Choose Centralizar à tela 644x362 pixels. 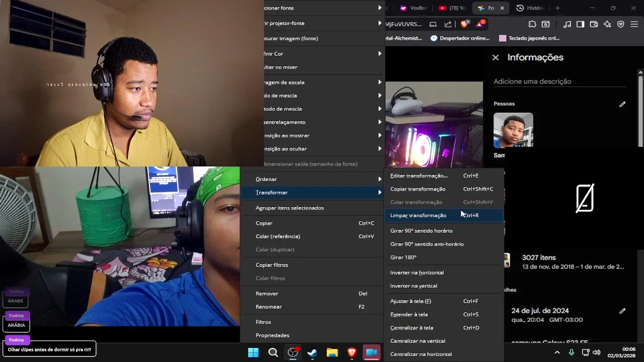click(443, 328)
